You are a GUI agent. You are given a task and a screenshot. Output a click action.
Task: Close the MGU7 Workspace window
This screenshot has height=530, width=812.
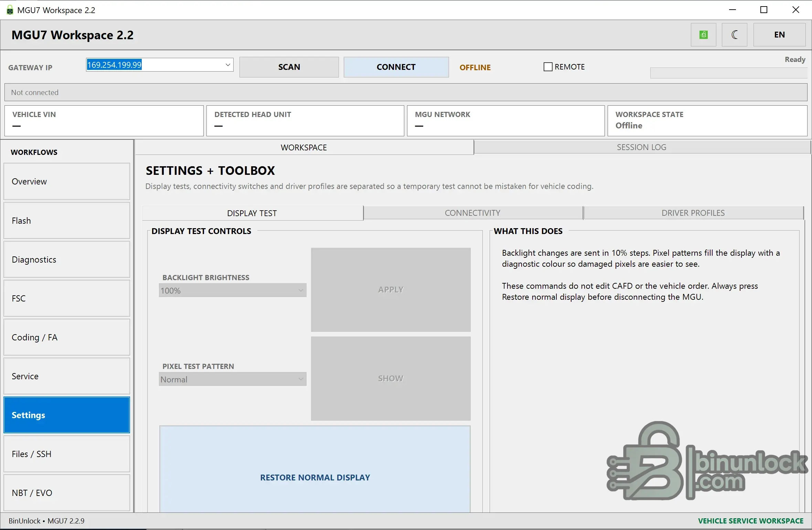tap(796, 10)
